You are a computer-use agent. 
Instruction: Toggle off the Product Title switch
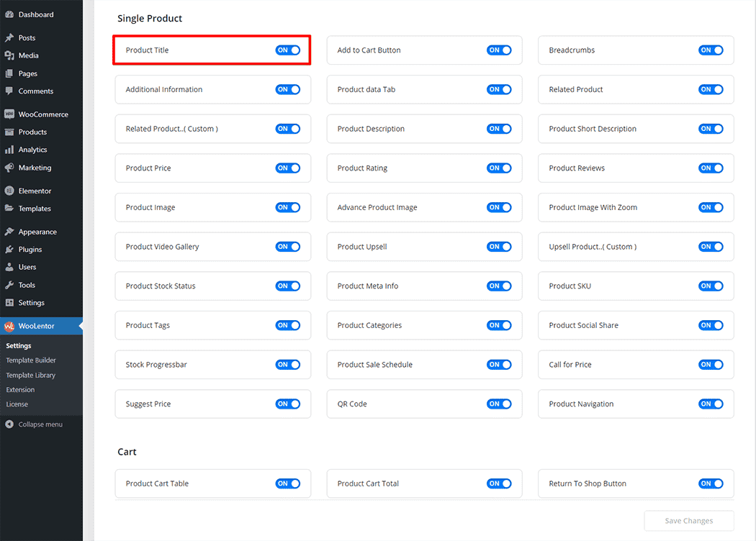[287, 50]
